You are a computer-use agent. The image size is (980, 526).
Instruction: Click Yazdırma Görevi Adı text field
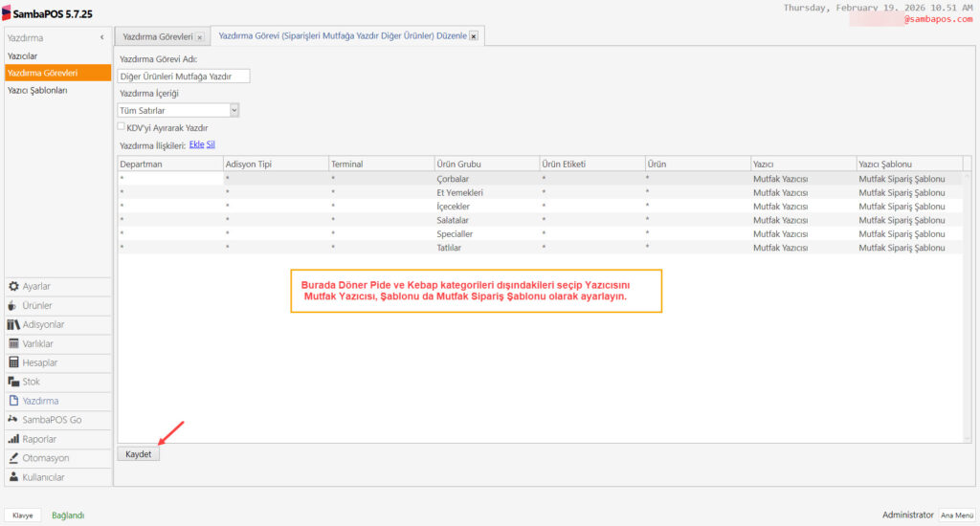tap(183, 77)
